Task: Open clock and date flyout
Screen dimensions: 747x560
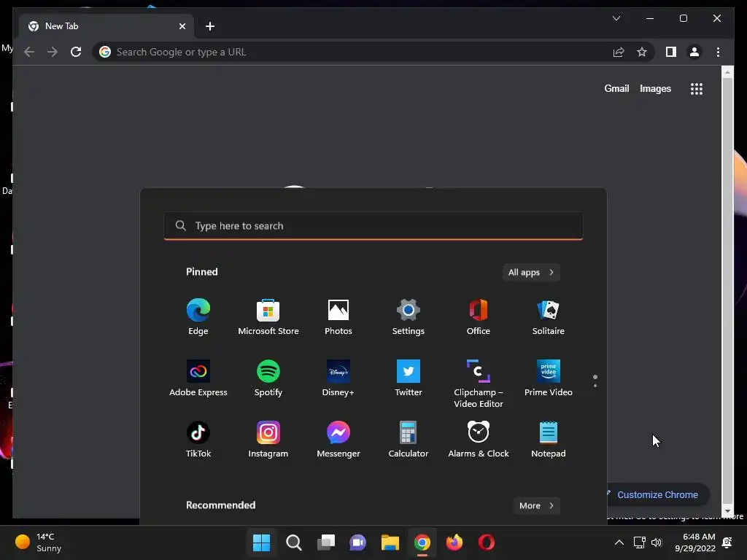Action: click(x=695, y=542)
